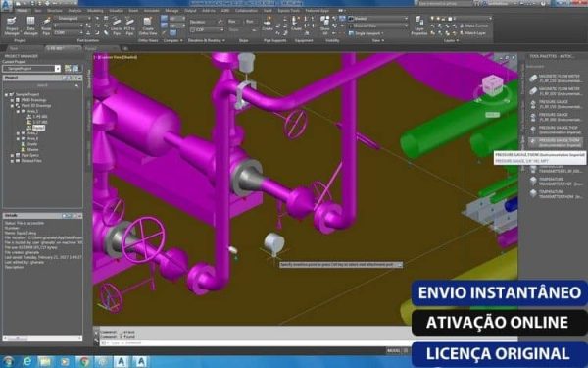
Task: Start the Route Pipe tool
Action: tap(46, 26)
